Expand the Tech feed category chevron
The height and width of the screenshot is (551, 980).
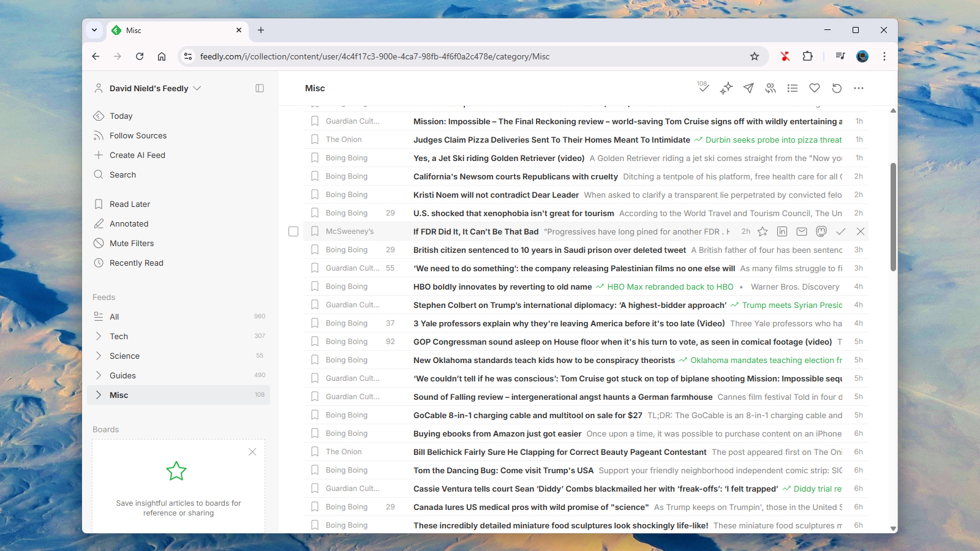tap(99, 336)
